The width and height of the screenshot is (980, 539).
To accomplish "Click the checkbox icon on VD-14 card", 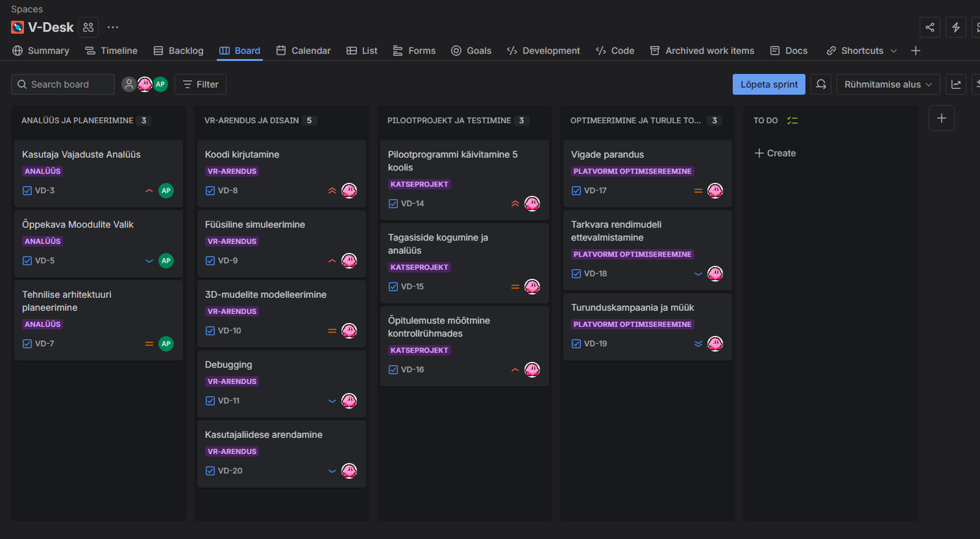I will [393, 204].
